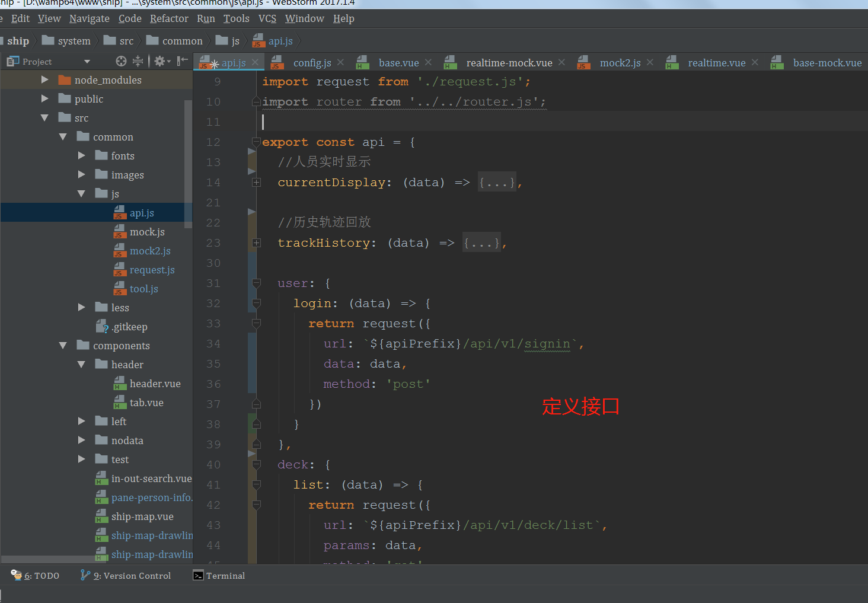Switch to the realtime-mock.vue tab
Screen dimensions: 868x603
click(509, 63)
